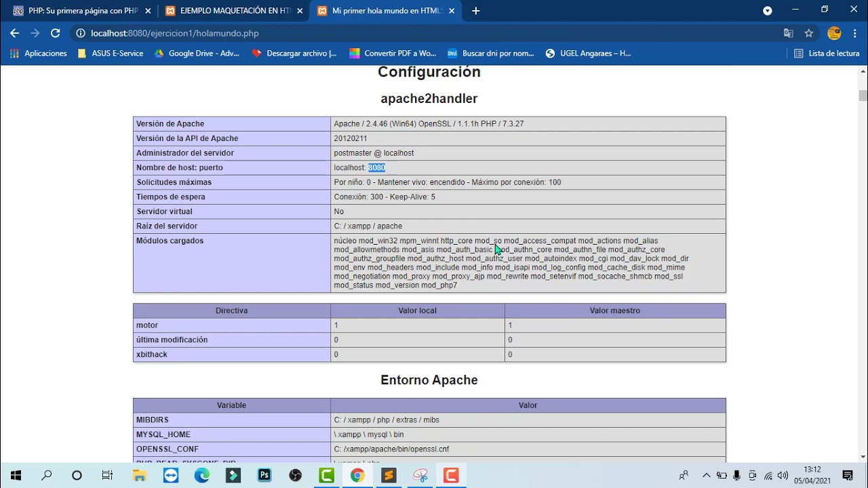Expand the tab search dropdown arrow

[x=768, y=11]
